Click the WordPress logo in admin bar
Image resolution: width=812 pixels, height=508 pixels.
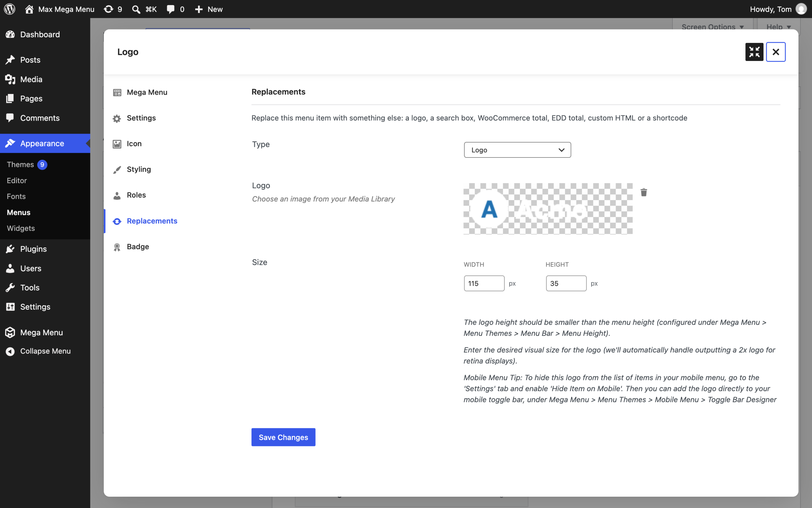pos(10,9)
